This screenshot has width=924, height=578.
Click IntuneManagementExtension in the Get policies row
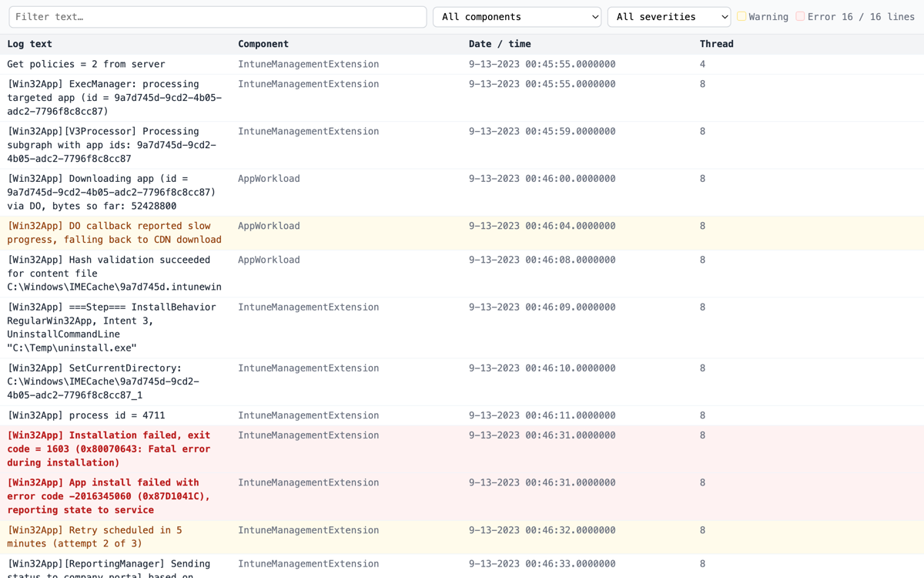point(308,64)
